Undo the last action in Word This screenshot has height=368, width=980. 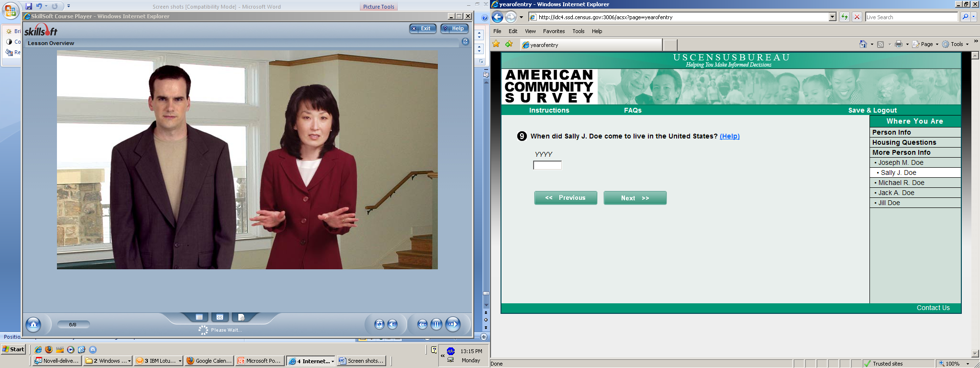click(x=39, y=6)
